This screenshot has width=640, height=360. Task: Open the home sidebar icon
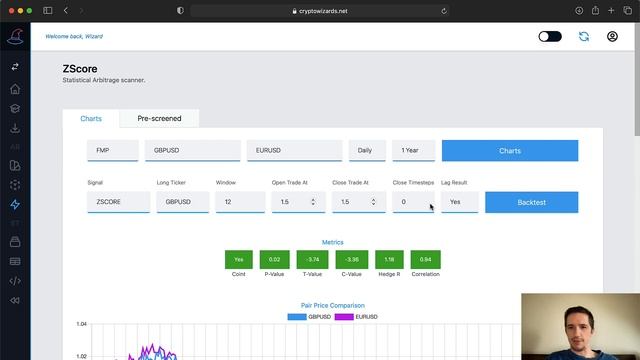click(15, 89)
